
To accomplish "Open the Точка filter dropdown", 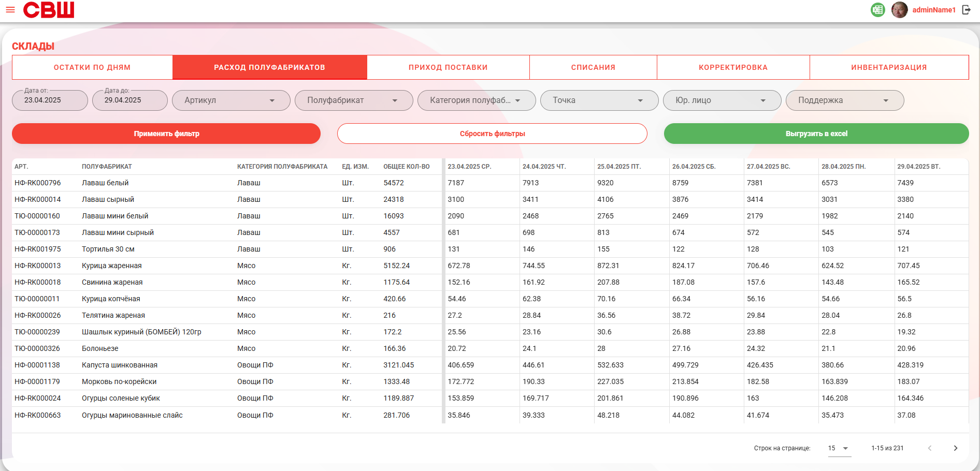I will point(599,100).
